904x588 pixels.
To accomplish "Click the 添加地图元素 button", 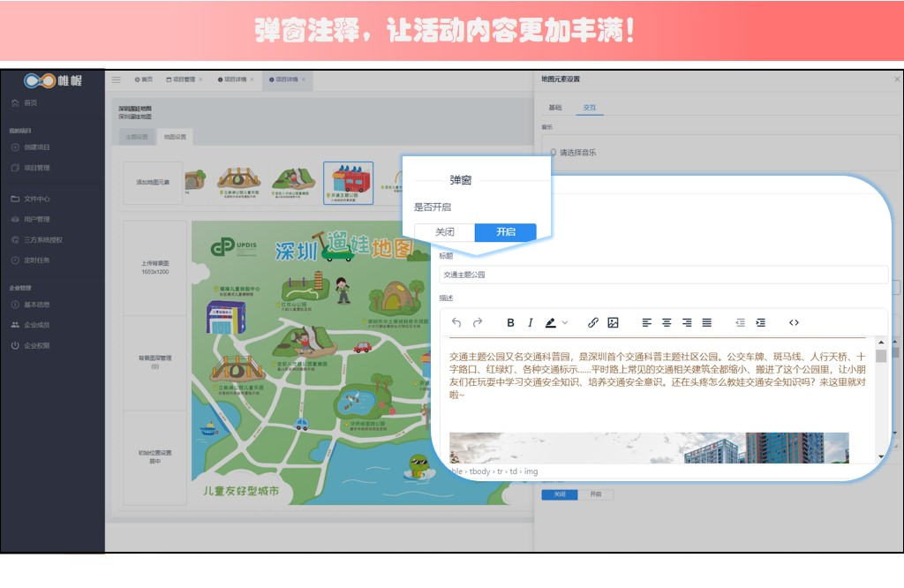I will pos(153,182).
